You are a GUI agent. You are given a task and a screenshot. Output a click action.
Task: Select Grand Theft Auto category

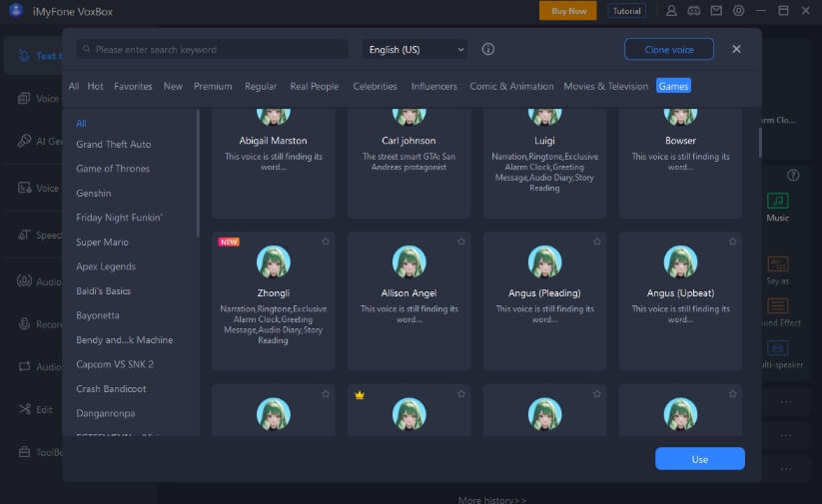113,144
